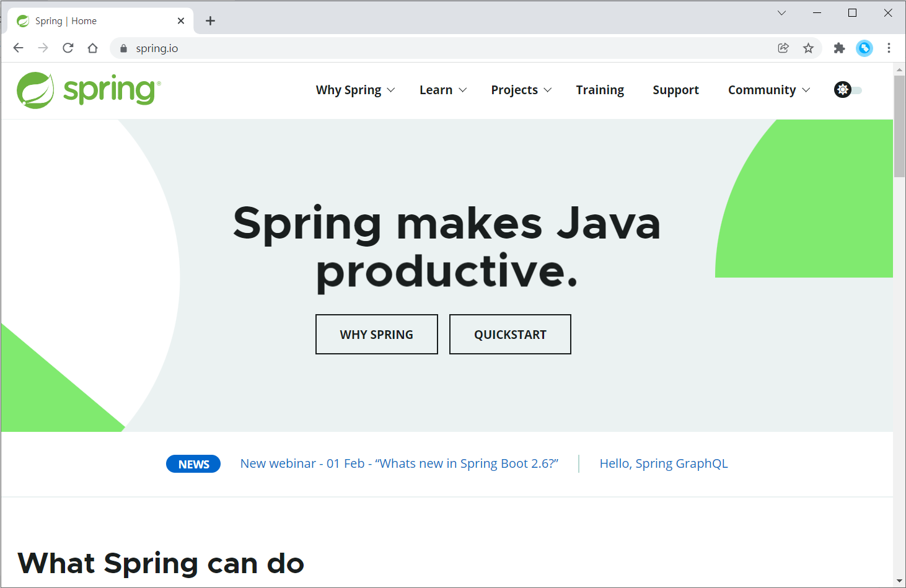Reload the page with the refresh icon
This screenshot has width=906, height=588.
tap(68, 48)
